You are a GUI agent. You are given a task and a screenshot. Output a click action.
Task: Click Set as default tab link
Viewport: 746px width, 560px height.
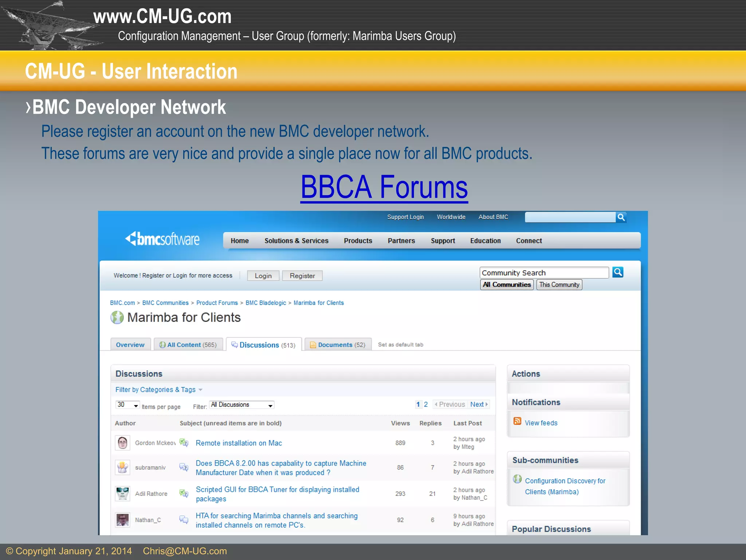[401, 345]
